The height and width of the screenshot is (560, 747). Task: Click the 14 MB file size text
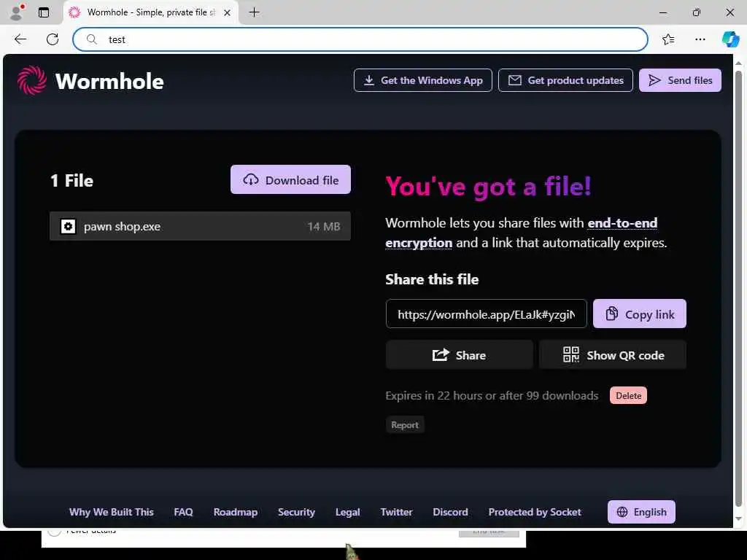(x=323, y=227)
